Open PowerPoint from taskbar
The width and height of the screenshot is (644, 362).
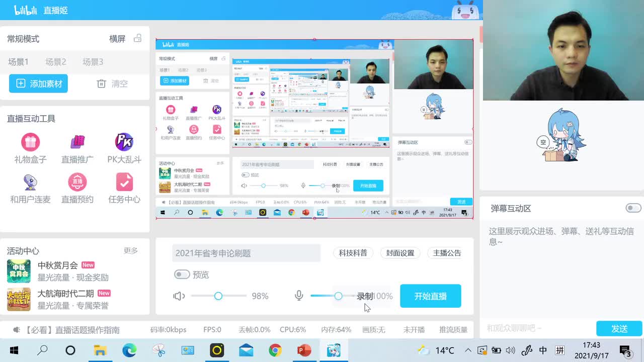[x=304, y=350]
